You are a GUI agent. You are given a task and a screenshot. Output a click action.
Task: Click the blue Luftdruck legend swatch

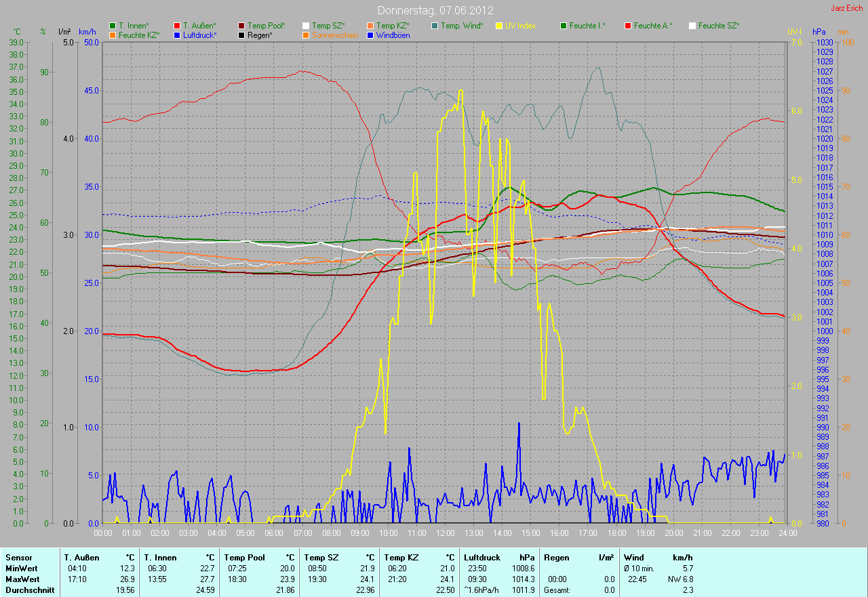[177, 35]
